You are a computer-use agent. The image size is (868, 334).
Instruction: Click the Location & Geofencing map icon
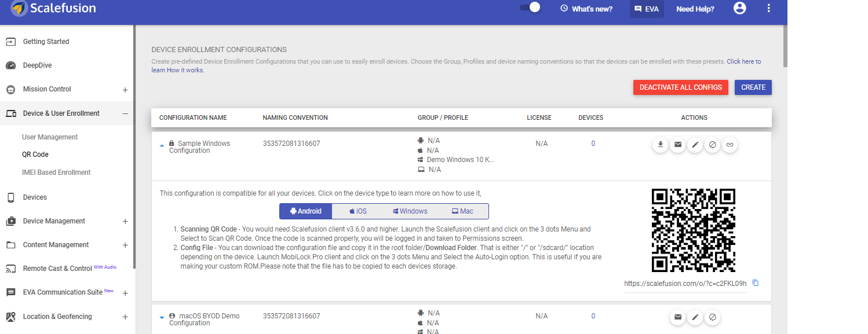click(x=10, y=317)
